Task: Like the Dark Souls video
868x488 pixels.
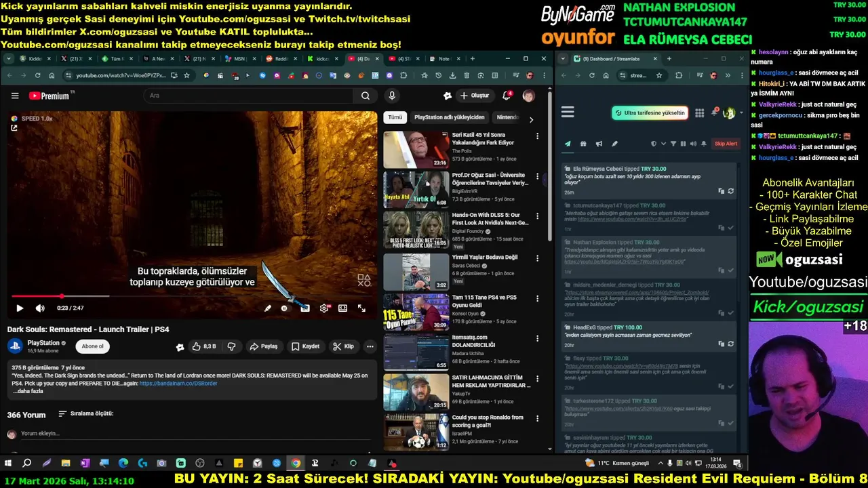Action: pos(204,346)
